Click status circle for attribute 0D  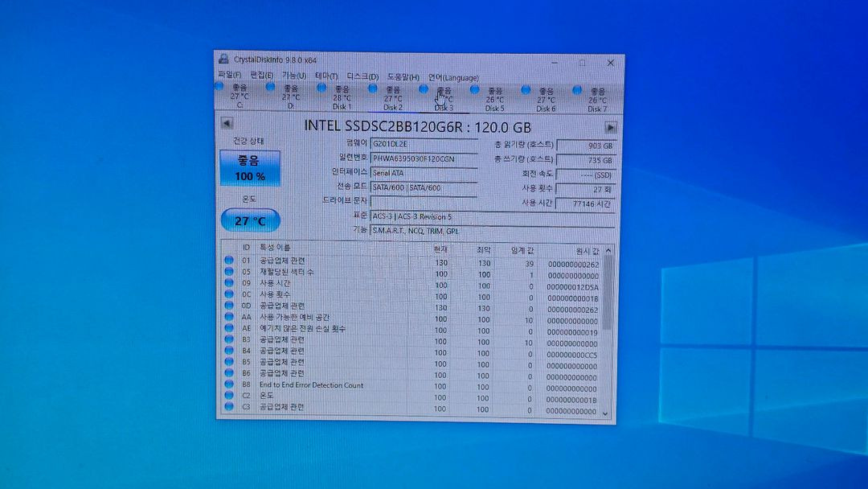click(x=228, y=305)
